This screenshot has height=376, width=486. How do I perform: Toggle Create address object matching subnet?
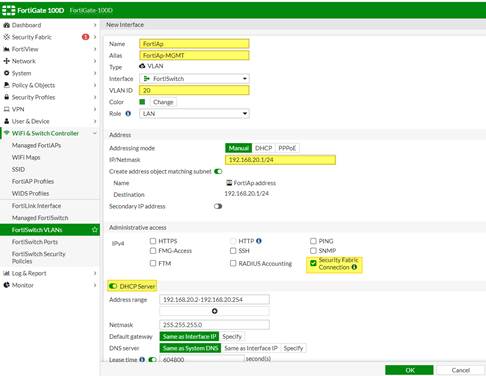click(x=218, y=171)
